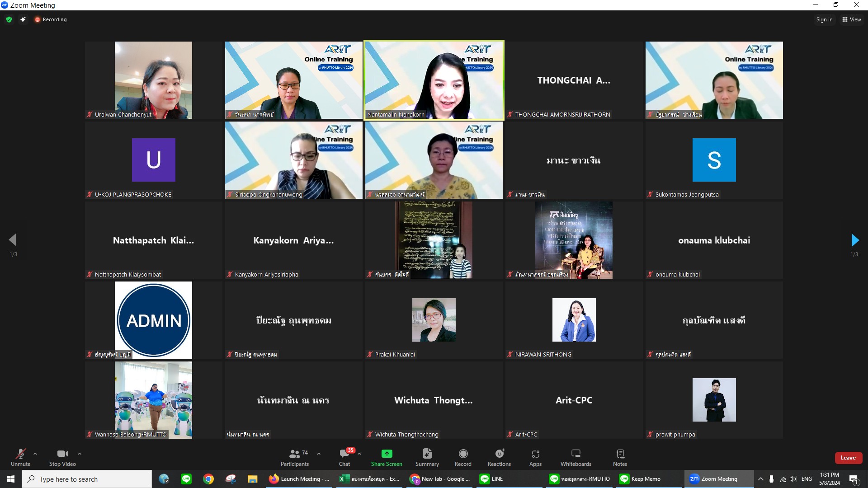
Task: Click system tray microphone icon
Action: tap(771, 479)
